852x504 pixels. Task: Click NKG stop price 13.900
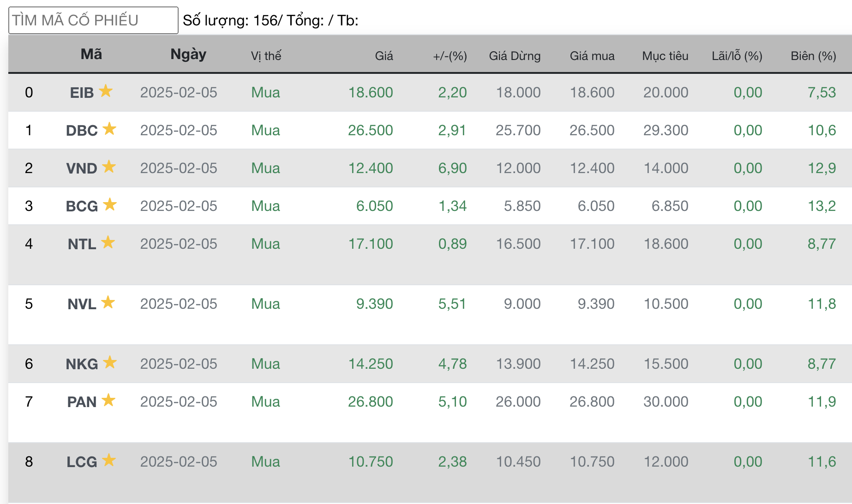(518, 364)
